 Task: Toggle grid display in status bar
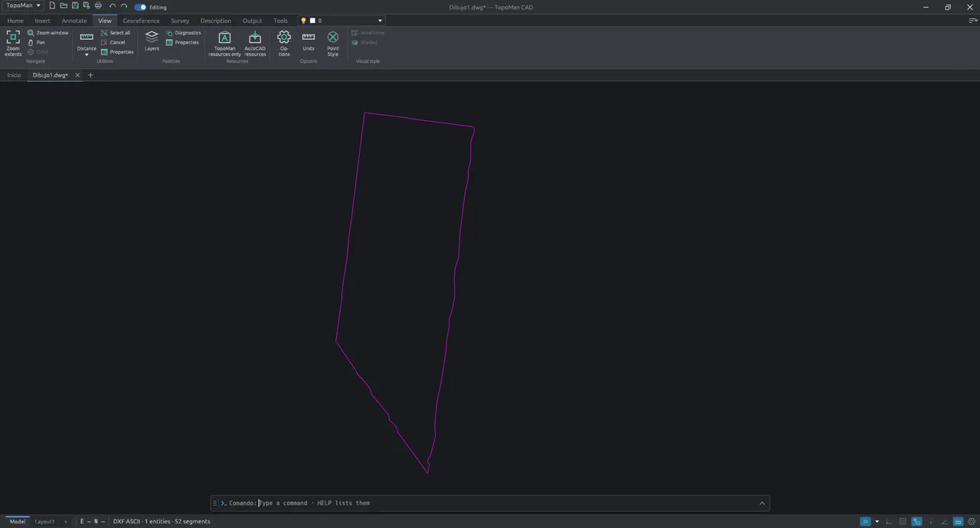pos(903,521)
